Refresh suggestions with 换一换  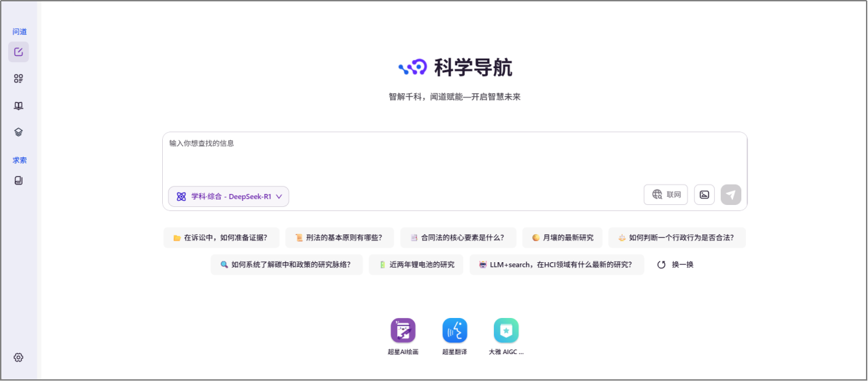tap(675, 265)
